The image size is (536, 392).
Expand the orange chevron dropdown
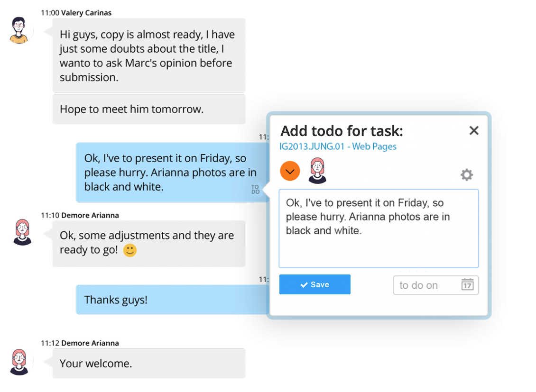pyautogui.click(x=290, y=171)
